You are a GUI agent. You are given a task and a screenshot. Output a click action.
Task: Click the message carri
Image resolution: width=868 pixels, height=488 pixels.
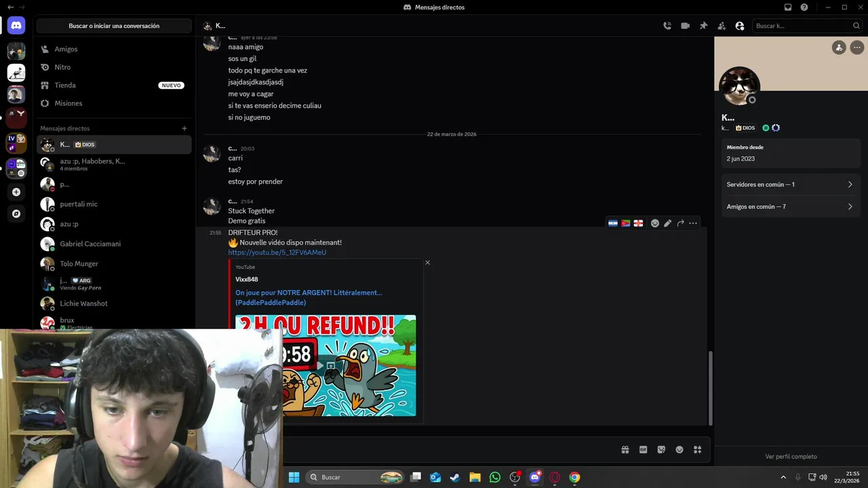[235, 158]
